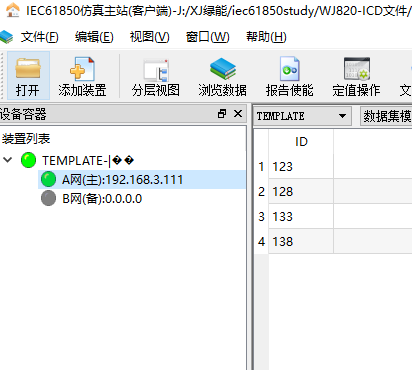Click the ID column header
The image size is (412, 370).
click(301, 142)
